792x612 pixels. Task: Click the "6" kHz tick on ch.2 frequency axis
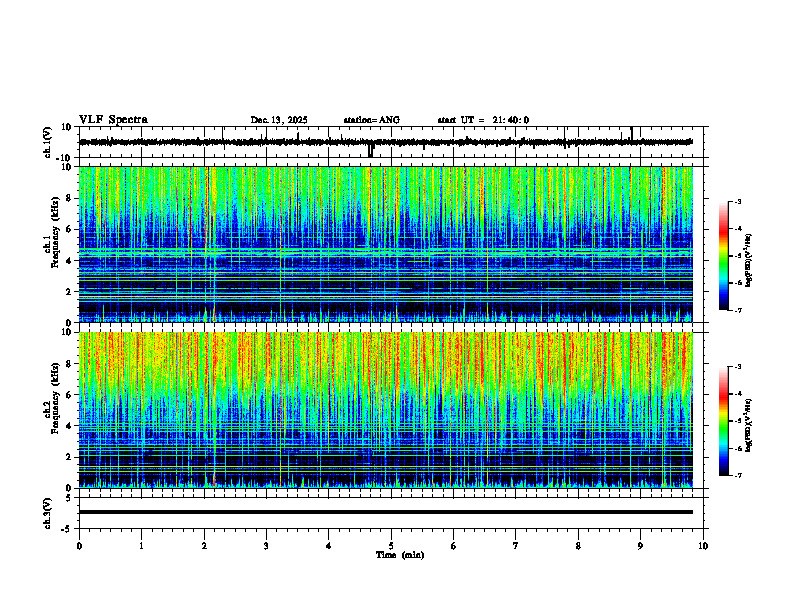click(x=70, y=395)
